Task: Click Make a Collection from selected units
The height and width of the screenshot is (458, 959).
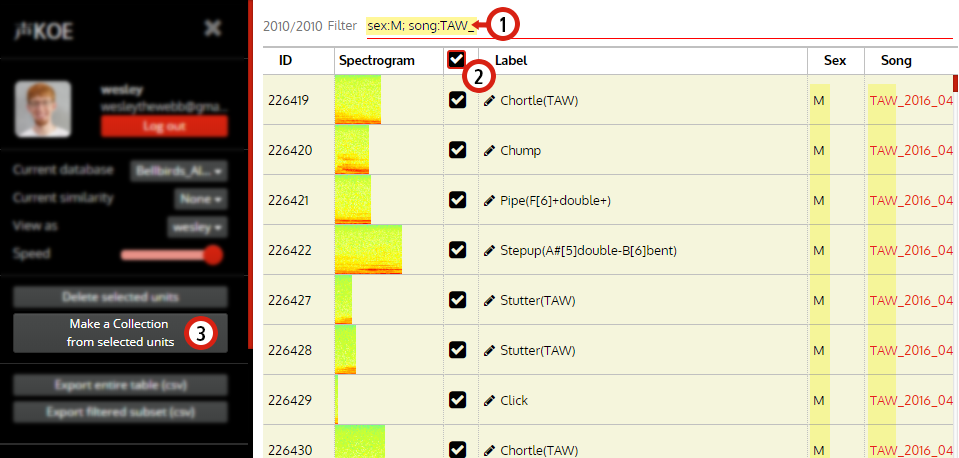Action: click(120, 333)
